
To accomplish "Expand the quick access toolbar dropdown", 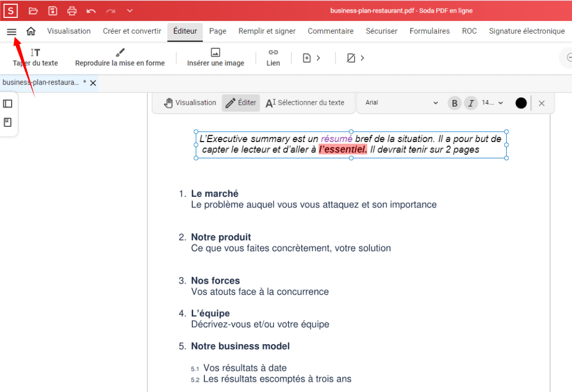I will click(x=130, y=11).
